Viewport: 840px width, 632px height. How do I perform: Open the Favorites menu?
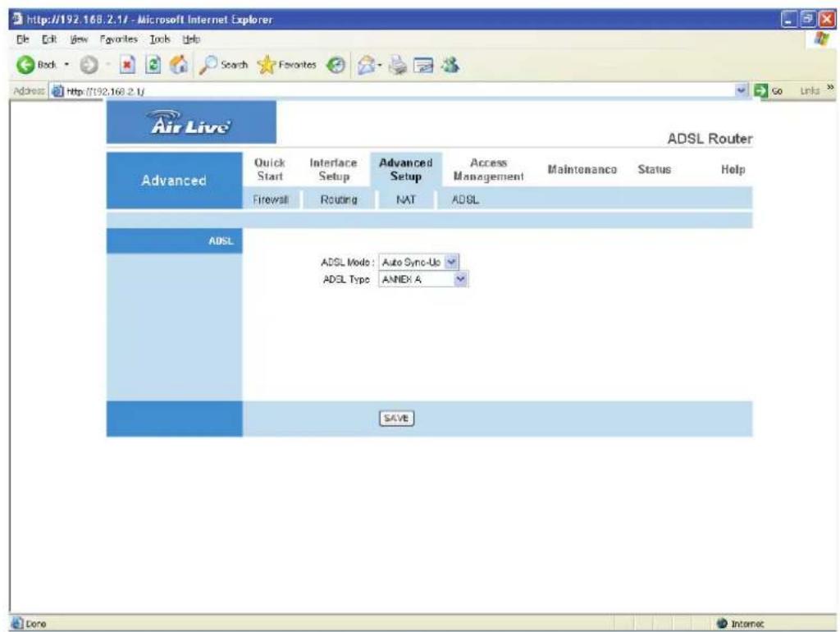[118, 39]
